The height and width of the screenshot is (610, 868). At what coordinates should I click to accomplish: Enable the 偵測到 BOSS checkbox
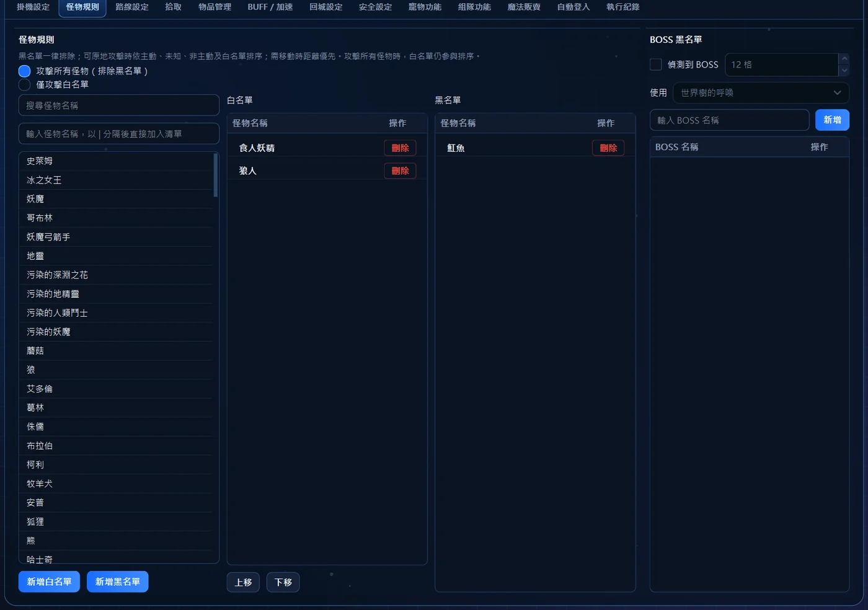pyautogui.click(x=656, y=64)
